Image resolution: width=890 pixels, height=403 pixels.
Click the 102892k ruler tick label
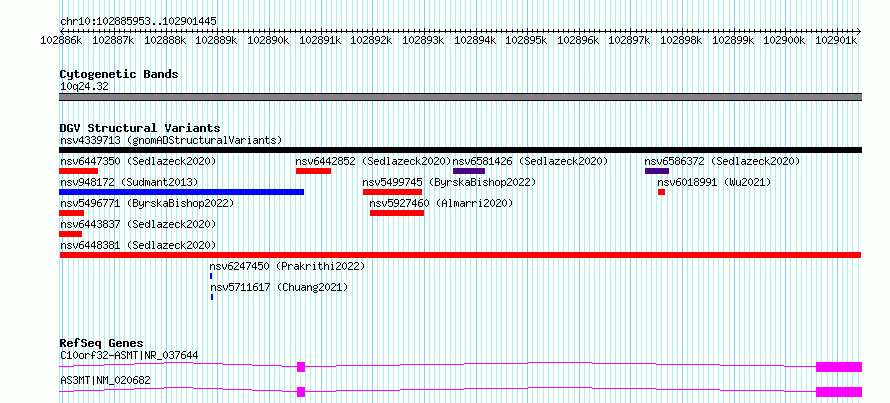[371, 40]
